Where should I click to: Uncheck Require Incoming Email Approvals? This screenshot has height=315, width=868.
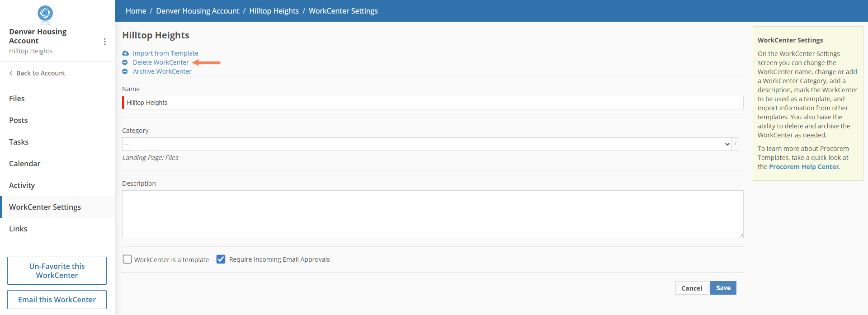click(x=221, y=259)
